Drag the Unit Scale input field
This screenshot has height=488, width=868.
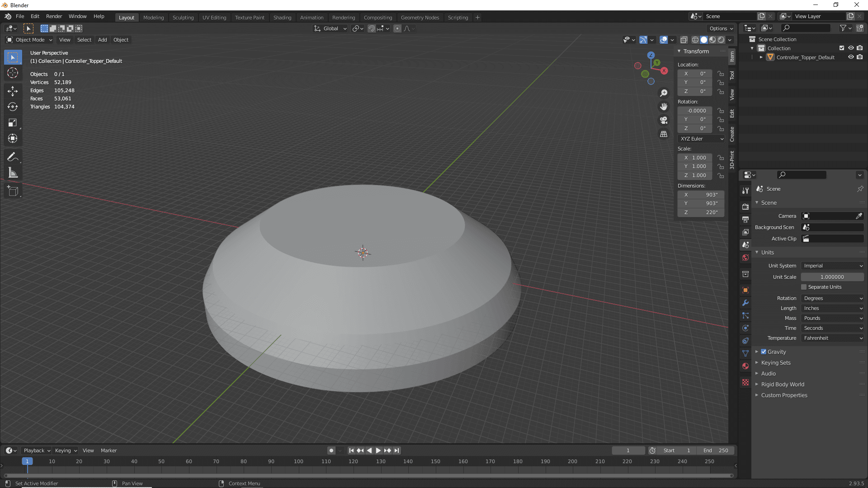tap(832, 277)
